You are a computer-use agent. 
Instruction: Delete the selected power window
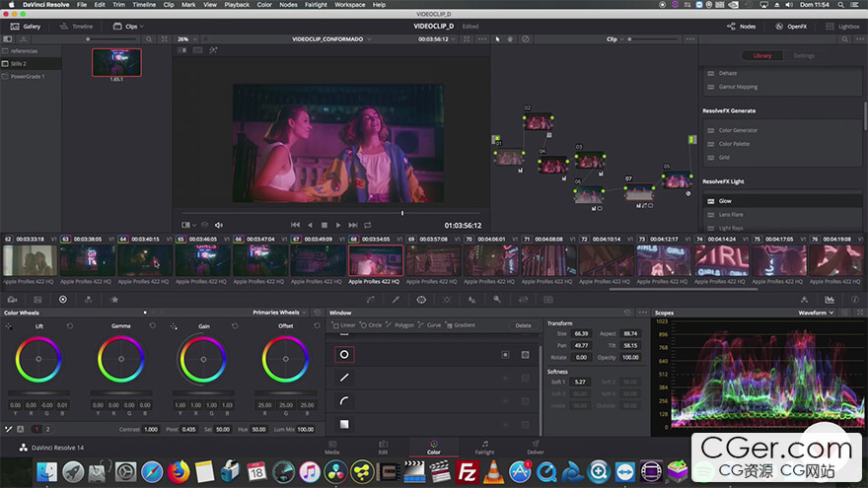523,325
